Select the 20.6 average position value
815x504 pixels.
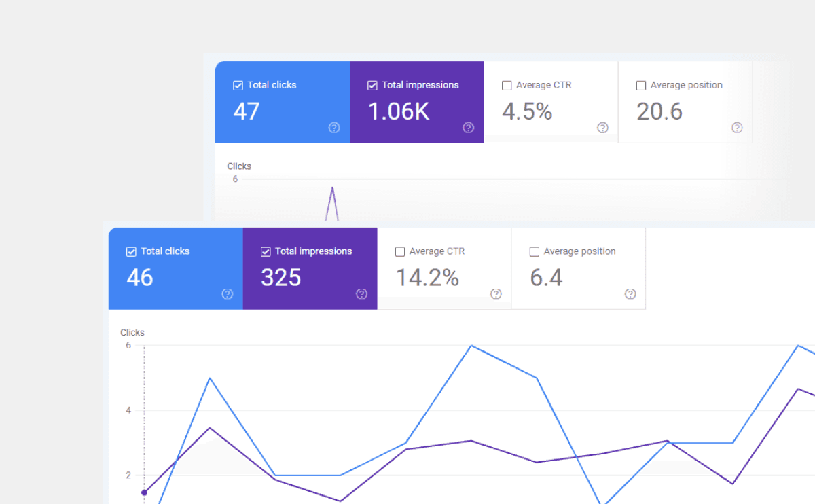point(659,111)
